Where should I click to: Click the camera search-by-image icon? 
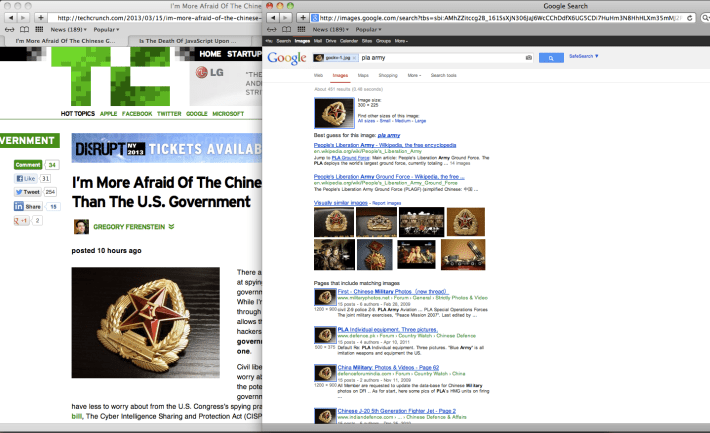(528, 59)
